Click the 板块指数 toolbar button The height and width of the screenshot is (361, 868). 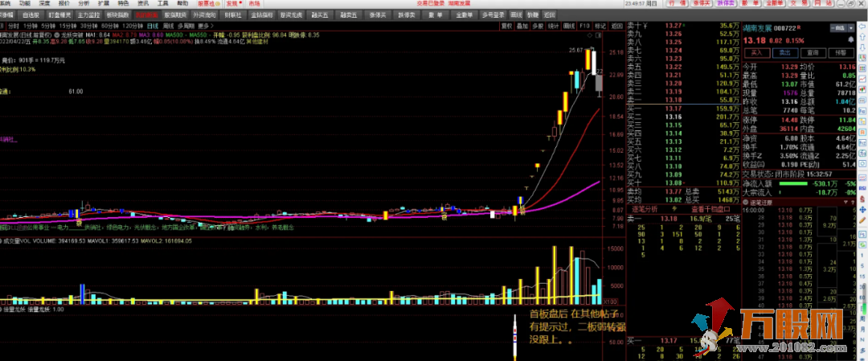[117, 14]
